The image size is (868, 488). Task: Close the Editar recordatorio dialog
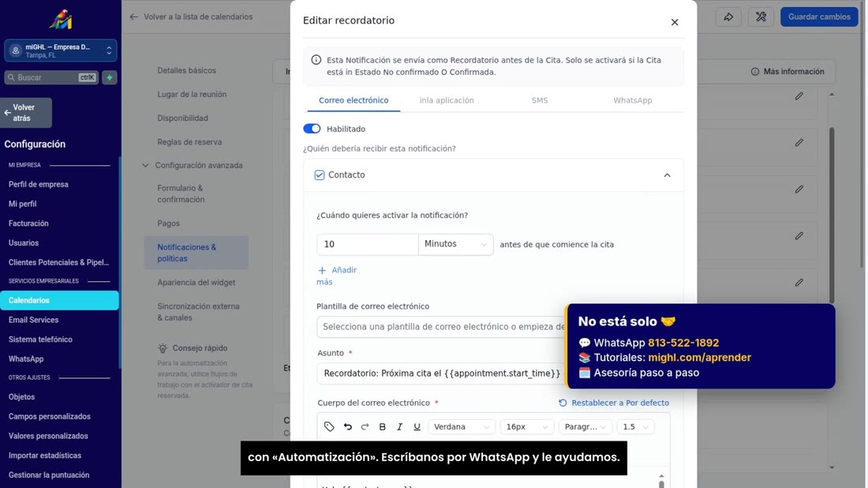tap(674, 22)
